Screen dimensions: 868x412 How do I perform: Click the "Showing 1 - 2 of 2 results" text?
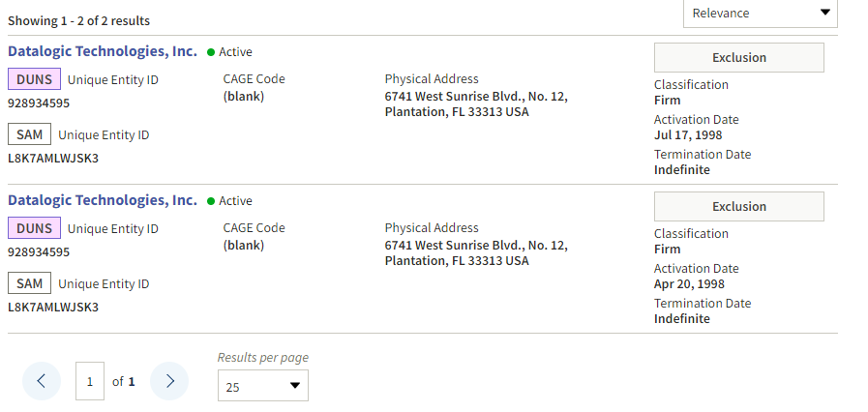pyautogui.click(x=78, y=20)
